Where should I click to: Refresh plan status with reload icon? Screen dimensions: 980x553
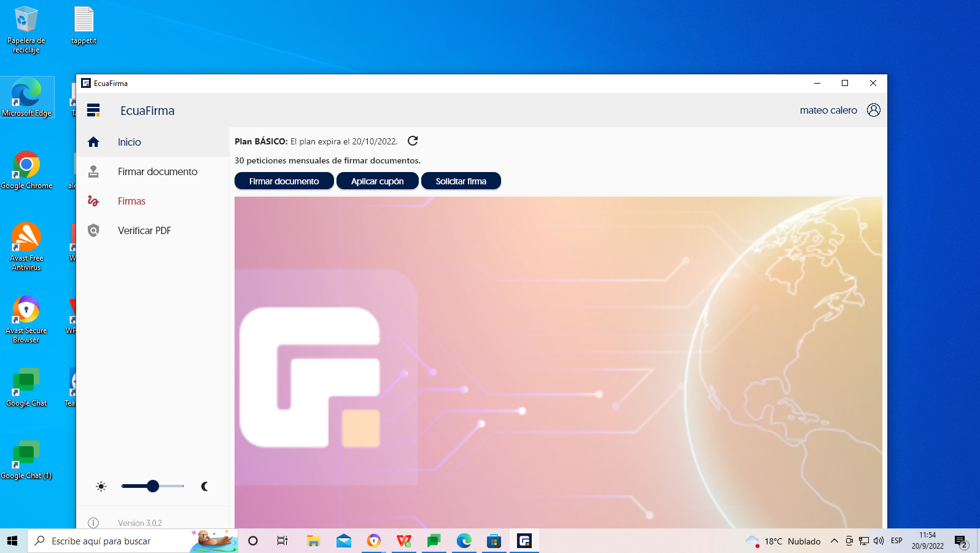(x=413, y=141)
